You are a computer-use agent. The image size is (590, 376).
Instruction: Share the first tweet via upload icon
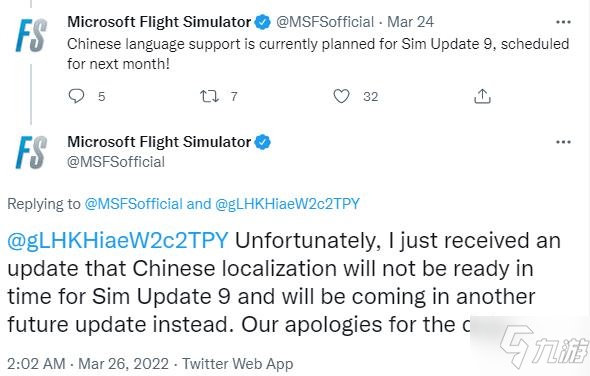point(482,96)
